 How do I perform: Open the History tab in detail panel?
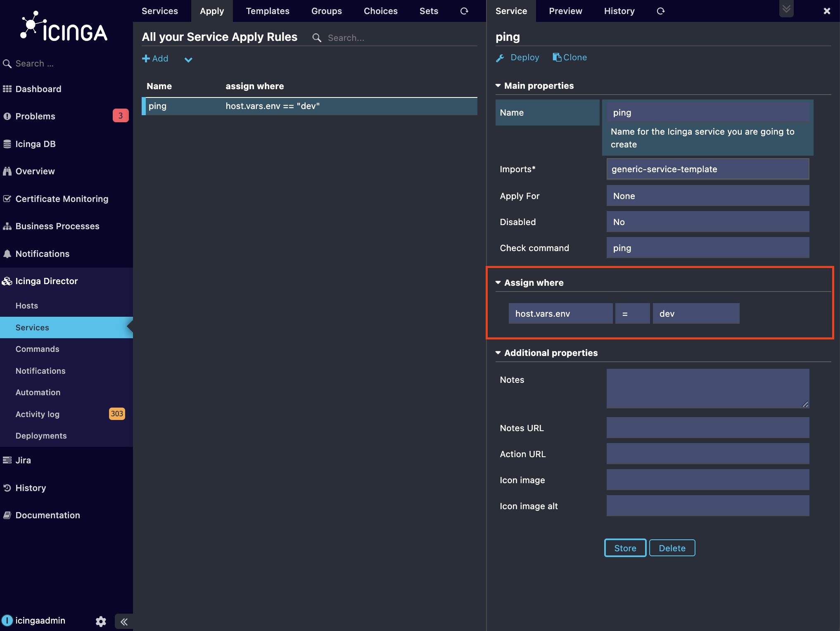point(619,11)
